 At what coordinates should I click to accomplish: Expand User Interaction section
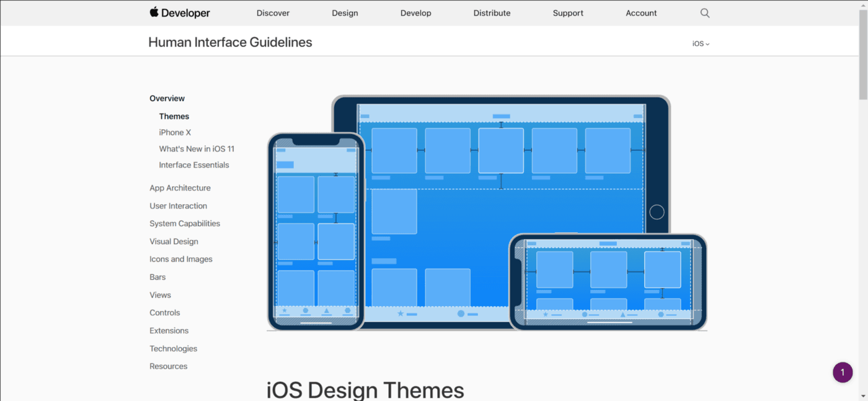[x=178, y=205]
